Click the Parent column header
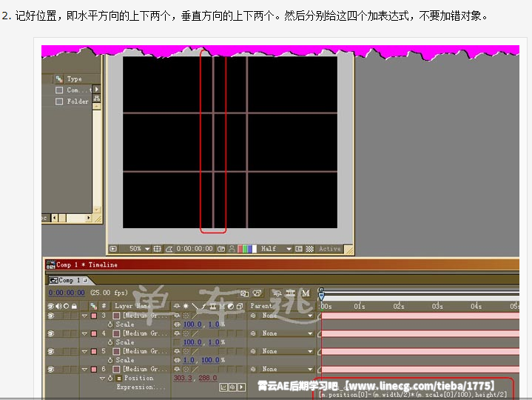532x400 pixels. [x=261, y=306]
